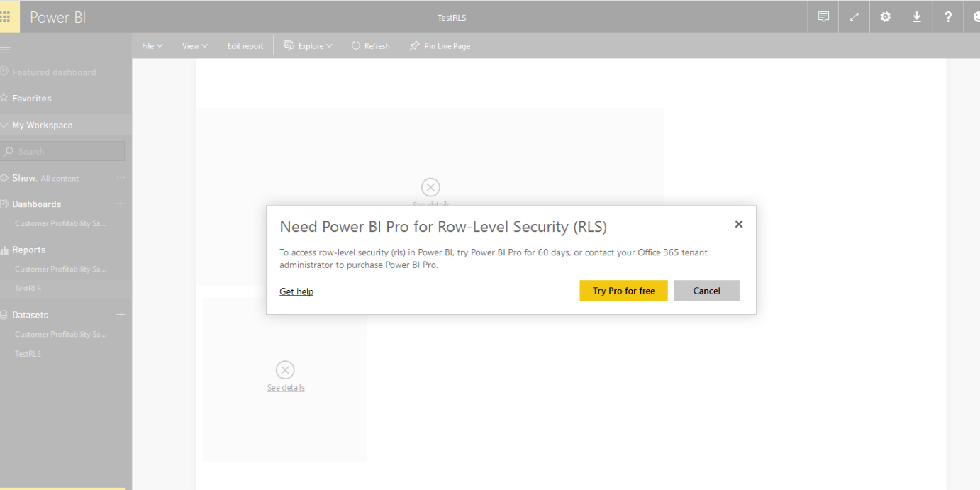Screen dimensions: 980x490
Task: Click the Power BI title
Action: tap(58, 17)
